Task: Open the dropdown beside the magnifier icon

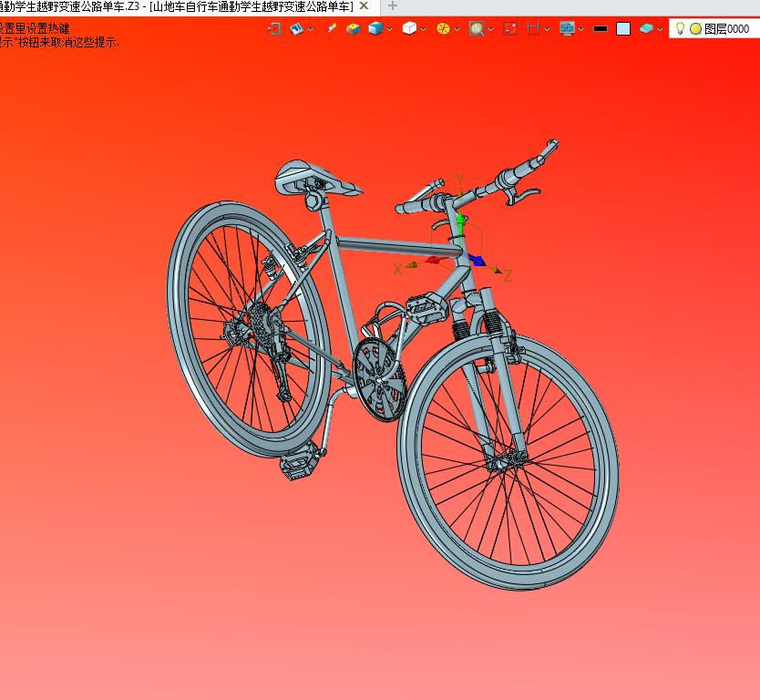Action: pyautogui.click(x=490, y=29)
